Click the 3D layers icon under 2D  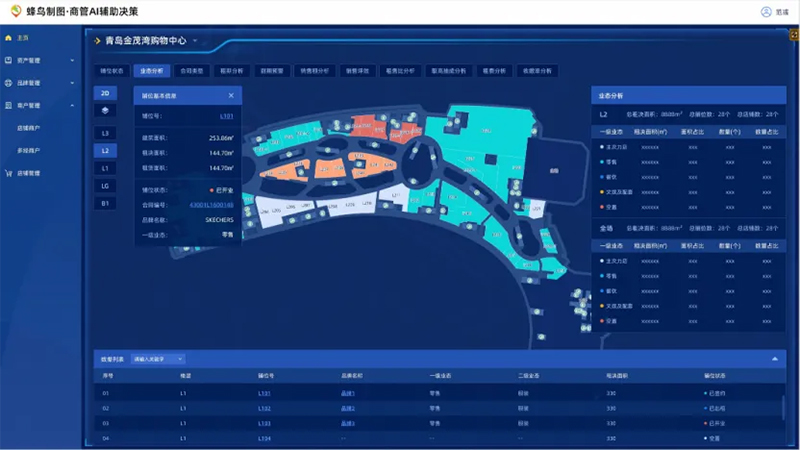click(x=105, y=110)
